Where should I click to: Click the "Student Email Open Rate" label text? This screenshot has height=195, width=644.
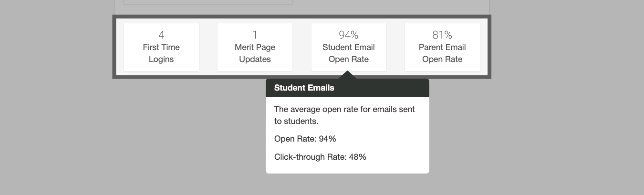point(349,53)
